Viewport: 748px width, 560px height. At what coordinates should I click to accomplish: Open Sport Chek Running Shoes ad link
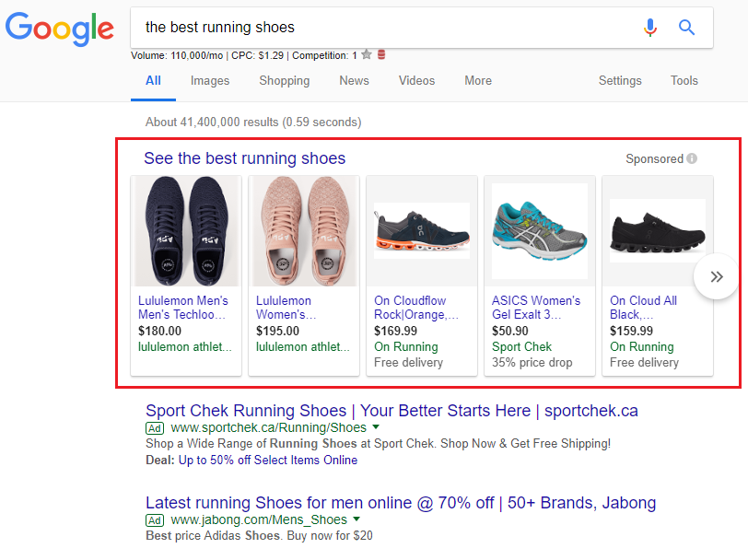click(392, 411)
